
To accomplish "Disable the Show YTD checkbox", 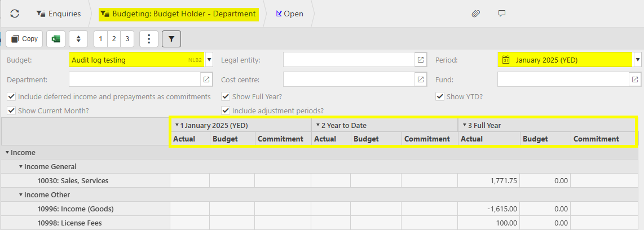I will point(440,96).
